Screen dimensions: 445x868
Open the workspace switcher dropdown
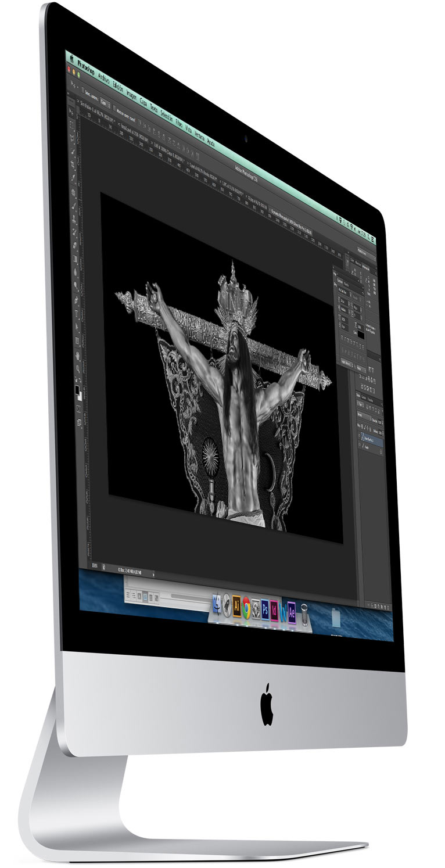pyautogui.click(x=367, y=253)
